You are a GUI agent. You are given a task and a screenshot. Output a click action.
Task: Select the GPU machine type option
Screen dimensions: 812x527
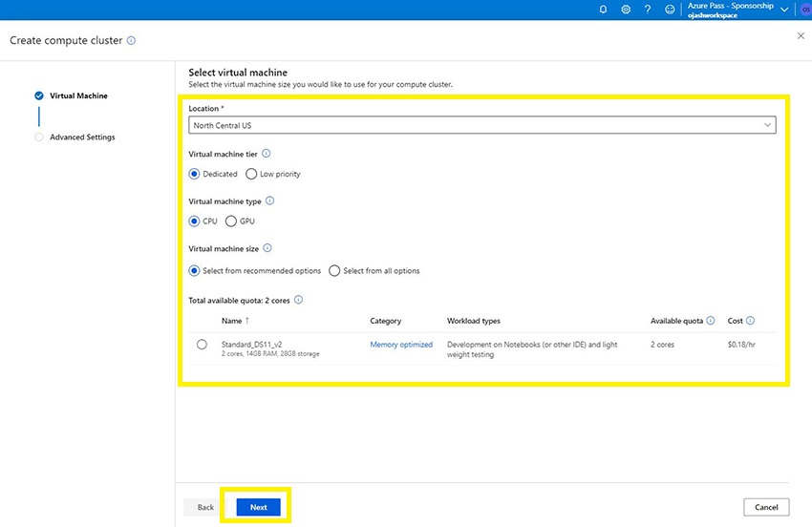pyautogui.click(x=231, y=221)
